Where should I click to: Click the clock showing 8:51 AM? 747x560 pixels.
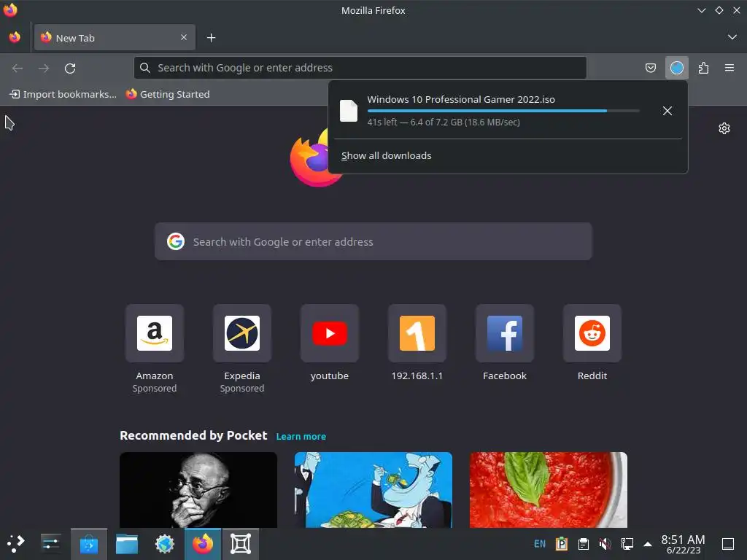683,544
